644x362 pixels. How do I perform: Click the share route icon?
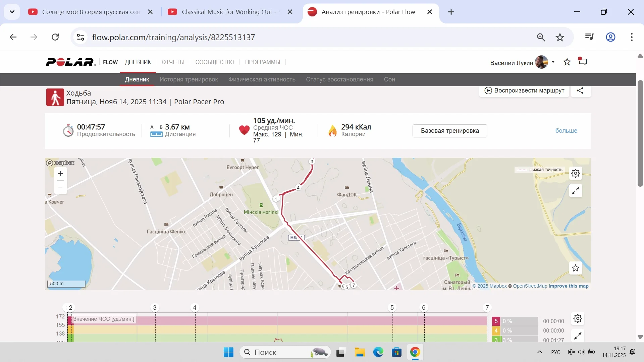tap(580, 90)
